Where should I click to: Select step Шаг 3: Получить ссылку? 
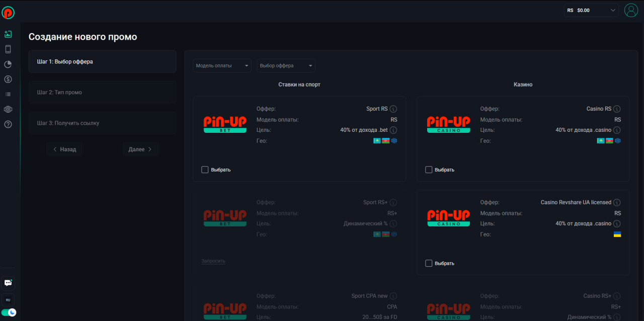[103, 123]
